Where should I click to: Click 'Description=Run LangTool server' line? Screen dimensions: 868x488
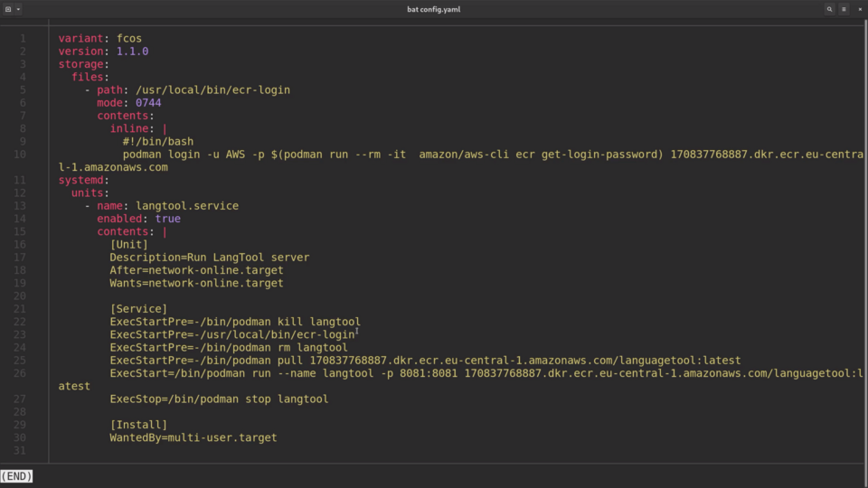209,258
